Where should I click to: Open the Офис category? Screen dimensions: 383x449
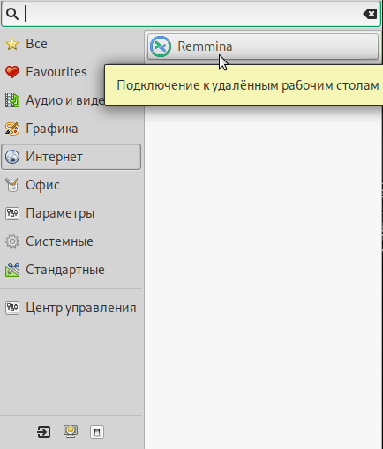(x=71, y=185)
